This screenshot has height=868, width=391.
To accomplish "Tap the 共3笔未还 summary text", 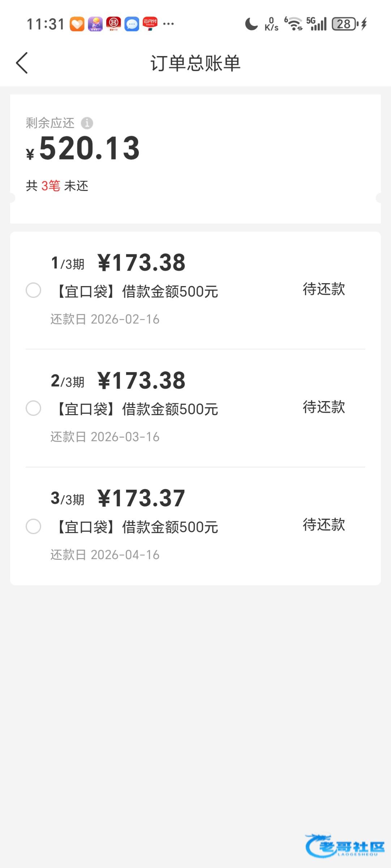I will (x=57, y=186).
